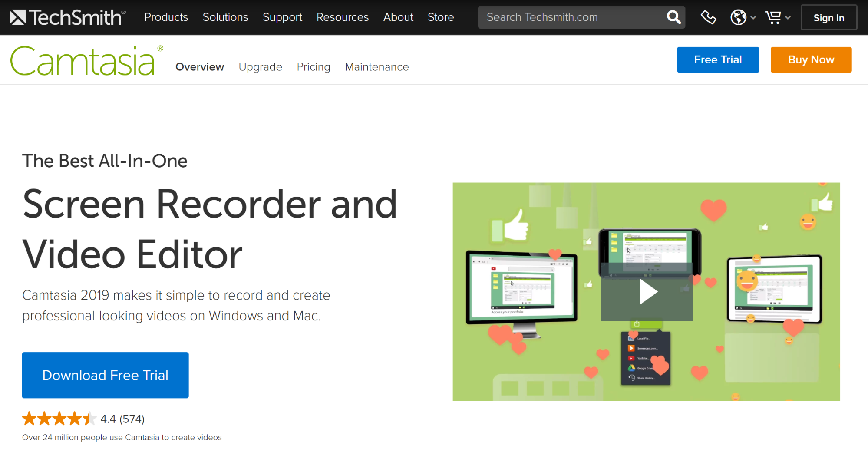Click the 4.4 (574) rating text
Image resolution: width=868 pixels, height=452 pixels.
tap(122, 419)
